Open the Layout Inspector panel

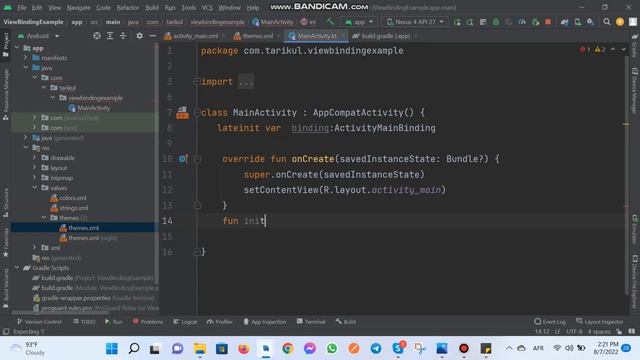[600, 322]
